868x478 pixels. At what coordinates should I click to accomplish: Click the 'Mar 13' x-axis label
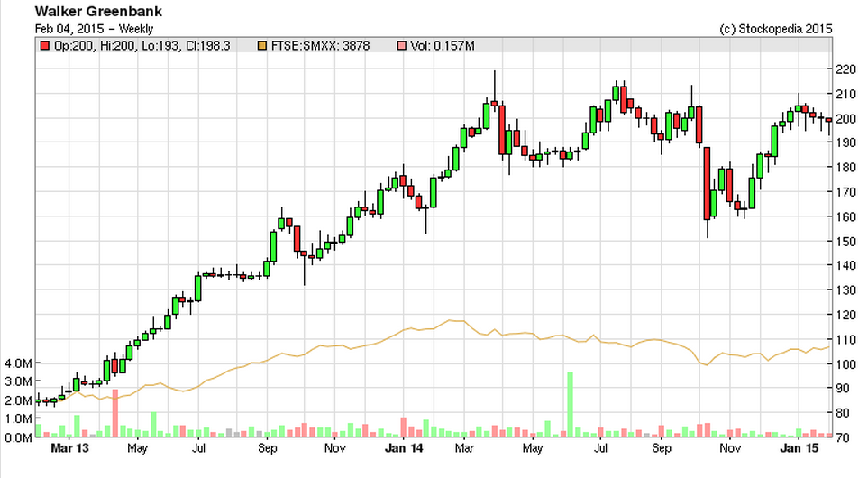click(x=69, y=448)
